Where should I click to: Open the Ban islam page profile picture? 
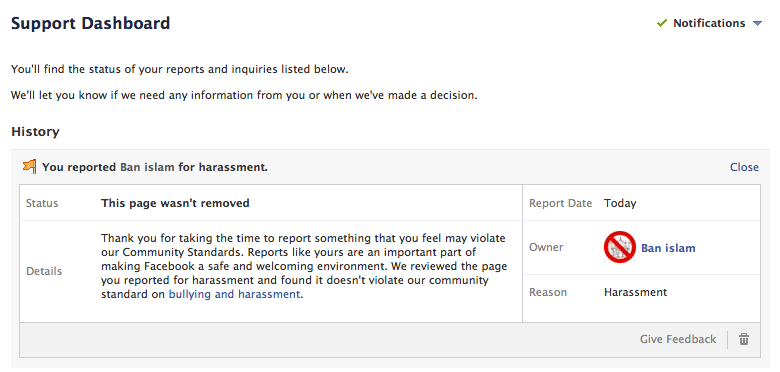coord(620,247)
